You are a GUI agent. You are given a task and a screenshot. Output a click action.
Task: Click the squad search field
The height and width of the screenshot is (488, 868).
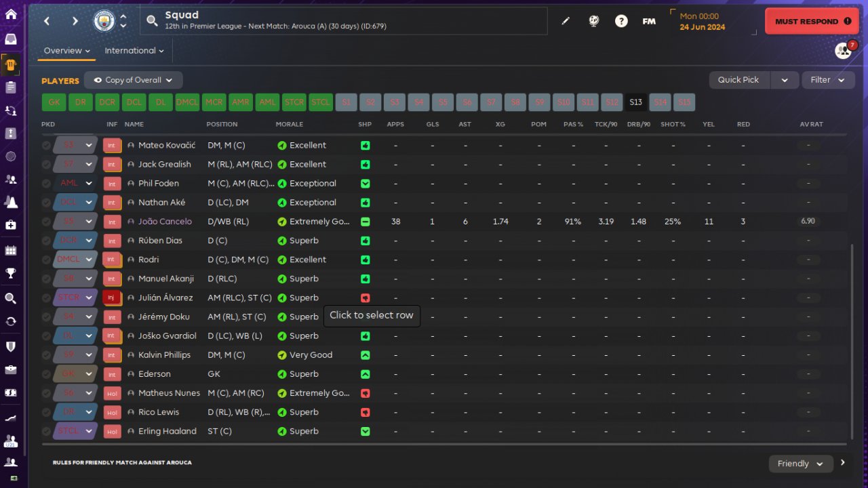[x=344, y=21]
